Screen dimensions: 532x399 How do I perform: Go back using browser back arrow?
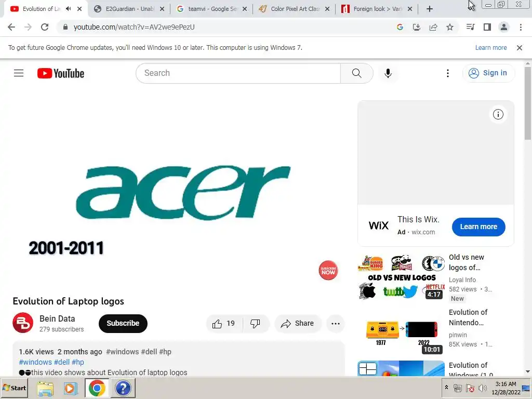[11, 27]
